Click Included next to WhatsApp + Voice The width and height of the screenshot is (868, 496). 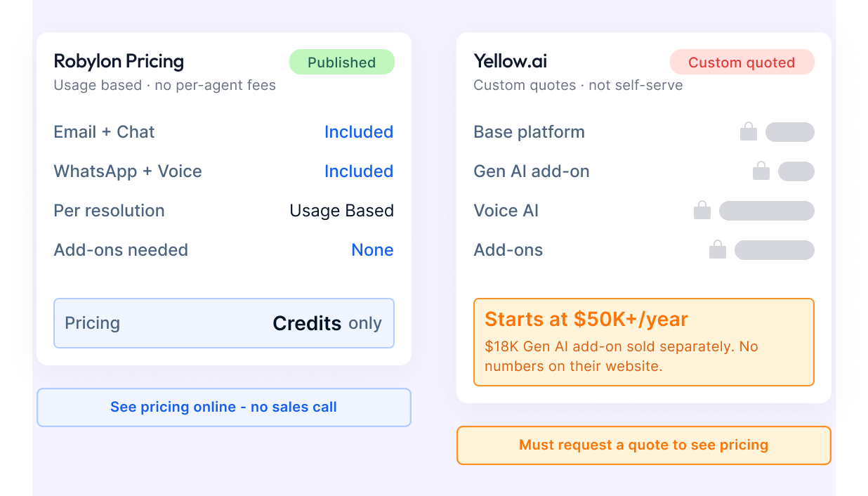tap(359, 171)
